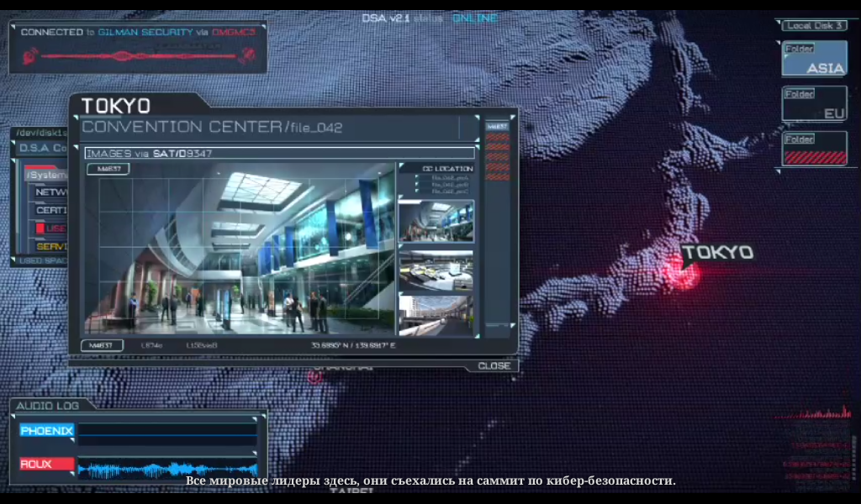Open the ASIA folder
861x504 pixels.
coord(814,58)
